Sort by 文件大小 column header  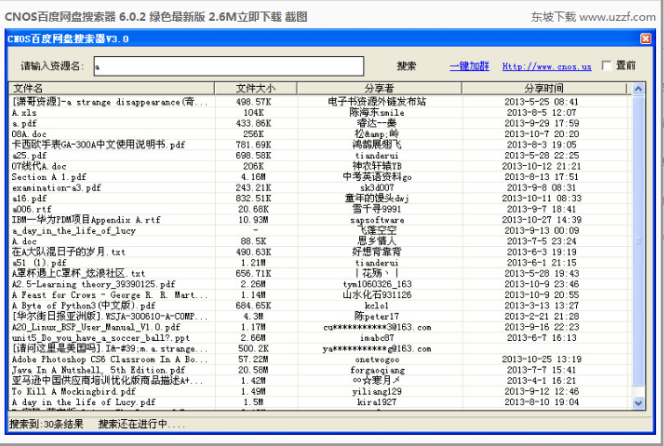click(x=256, y=88)
